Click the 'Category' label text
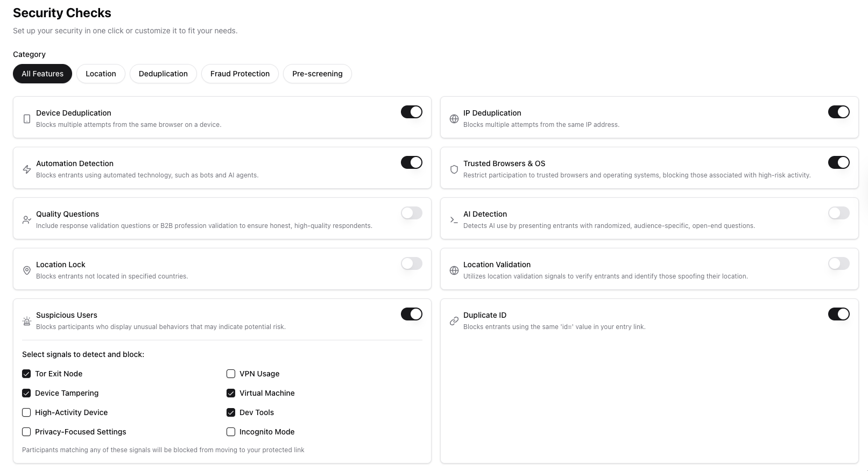The image size is (868, 471). click(x=29, y=54)
